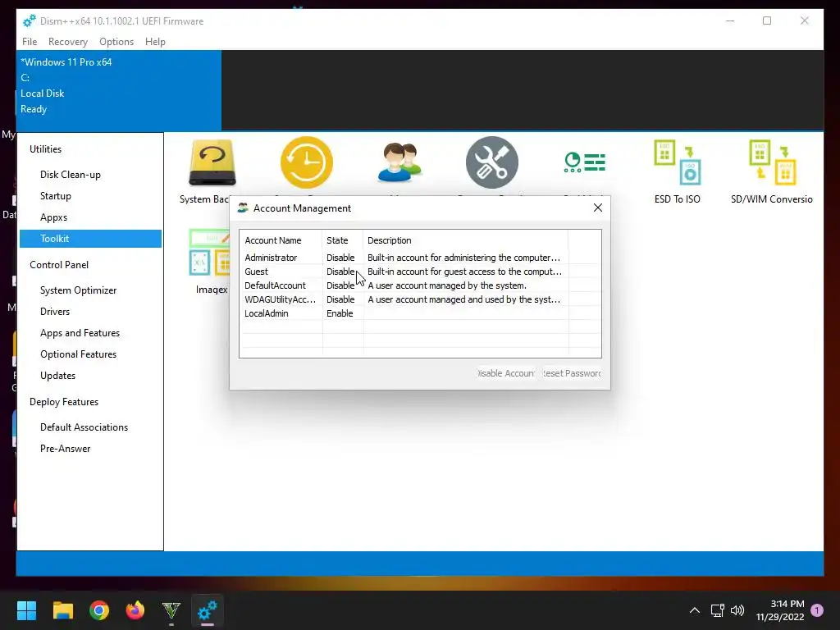Close the Account Management dialog
The width and height of the screenshot is (840, 630).
tap(598, 208)
